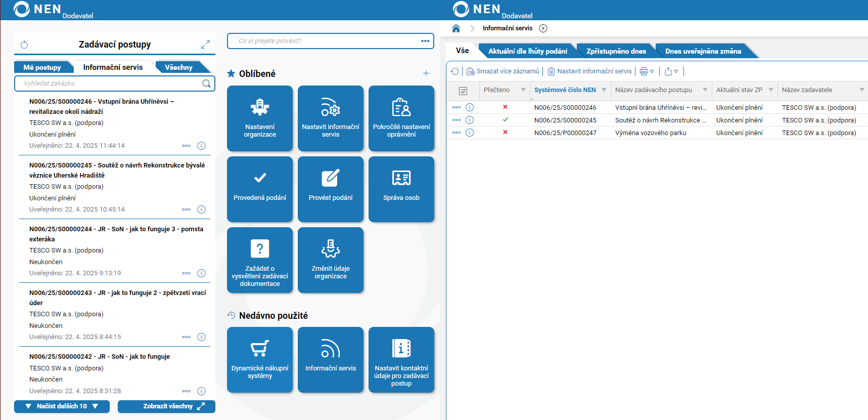Toggle read mark for N006/25/S00000246 row

pos(505,107)
